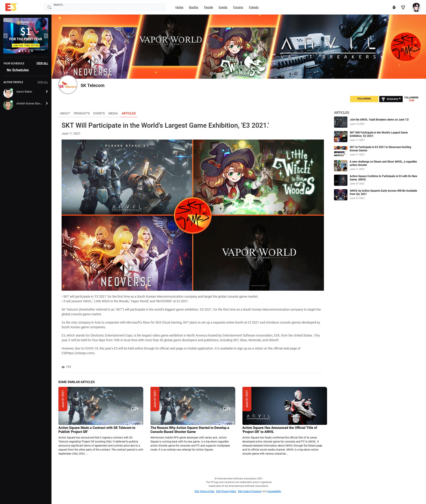Click the Norton 360 ad banner

pyautogui.click(x=26, y=36)
